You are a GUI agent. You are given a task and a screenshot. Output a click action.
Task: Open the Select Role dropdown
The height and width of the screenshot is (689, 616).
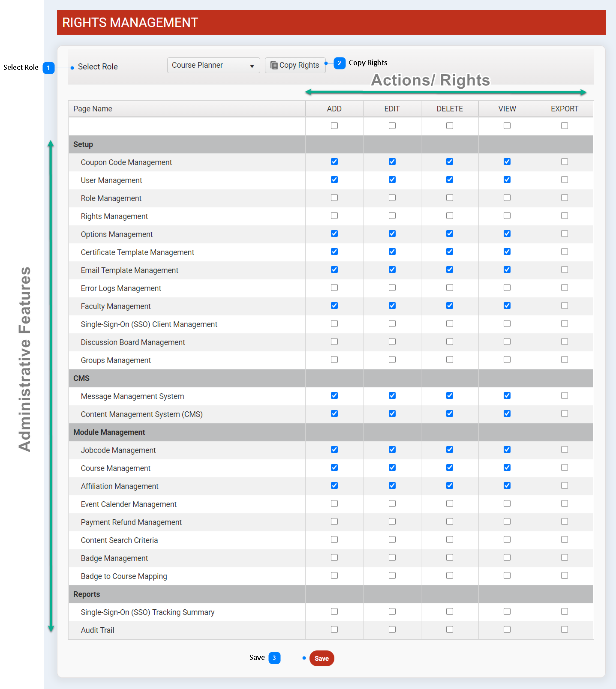click(213, 65)
